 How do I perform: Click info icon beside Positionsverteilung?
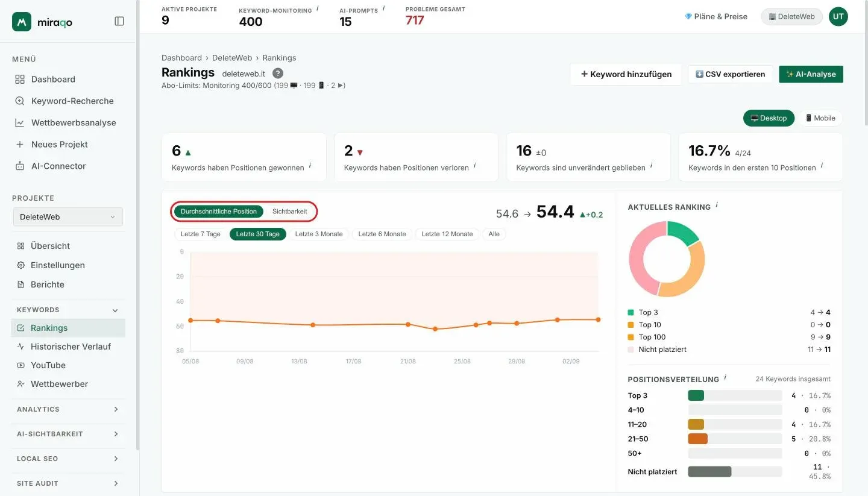(725, 377)
